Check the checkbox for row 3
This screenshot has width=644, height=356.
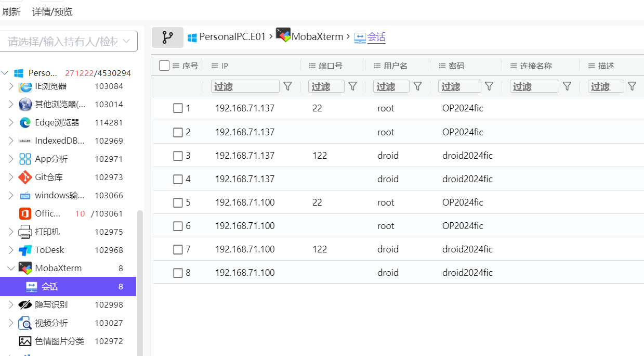click(178, 156)
